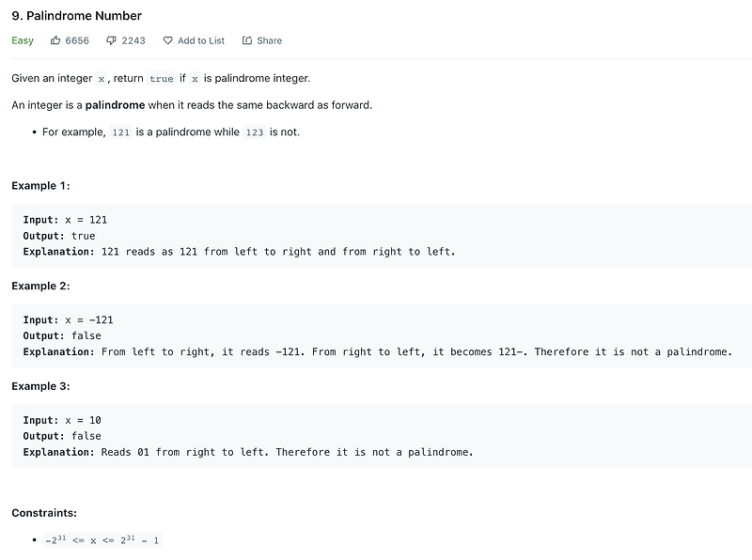Select the problem title '9. Palindrome Number'

pyautogui.click(x=75, y=15)
